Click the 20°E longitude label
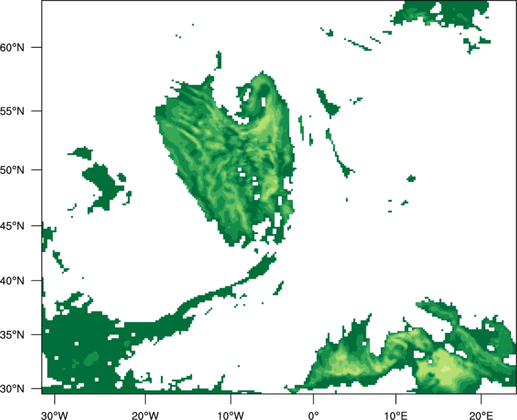517x420 pixels. 481,415
